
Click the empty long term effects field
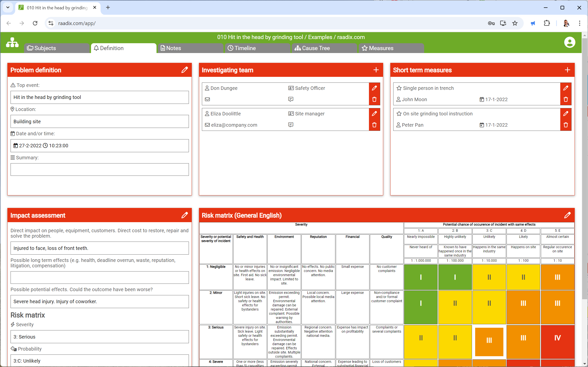[x=100, y=277]
